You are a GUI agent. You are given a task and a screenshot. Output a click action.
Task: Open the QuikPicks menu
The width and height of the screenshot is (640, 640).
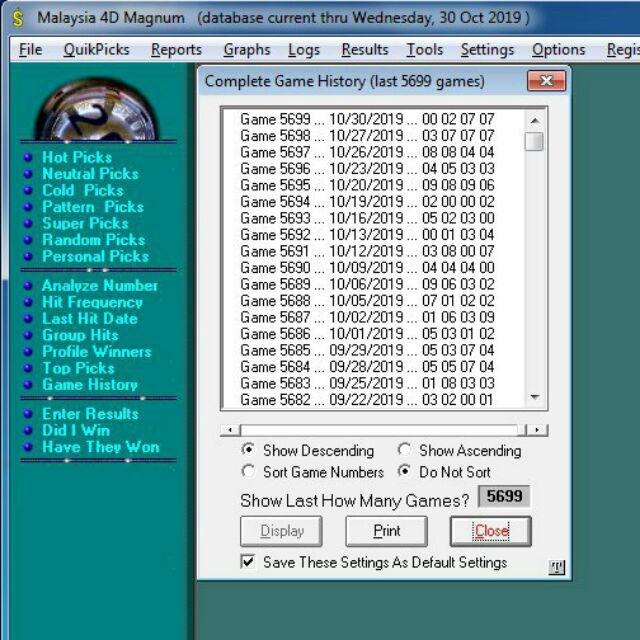coord(96,50)
